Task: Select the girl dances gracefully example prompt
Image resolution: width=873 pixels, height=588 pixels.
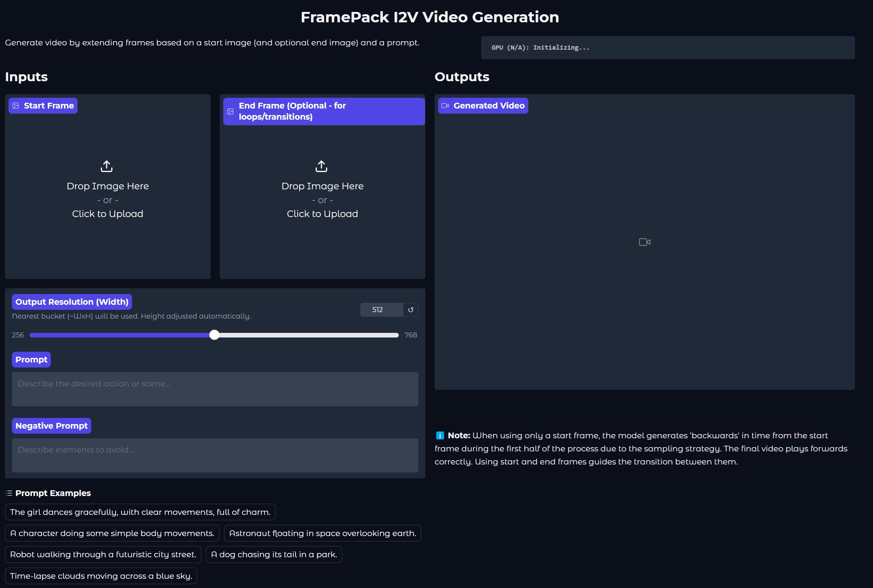Action: coord(140,512)
